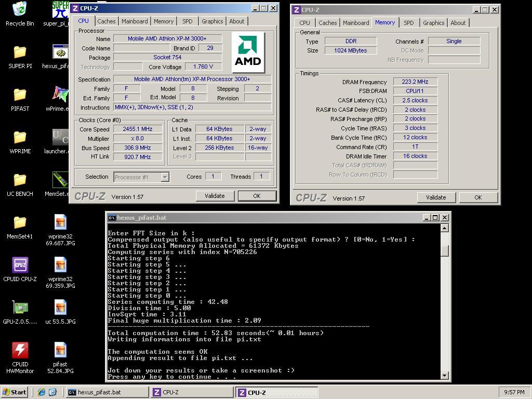Click Validate in the left CPU-Z window
532x399 pixels.
click(215, 196)
